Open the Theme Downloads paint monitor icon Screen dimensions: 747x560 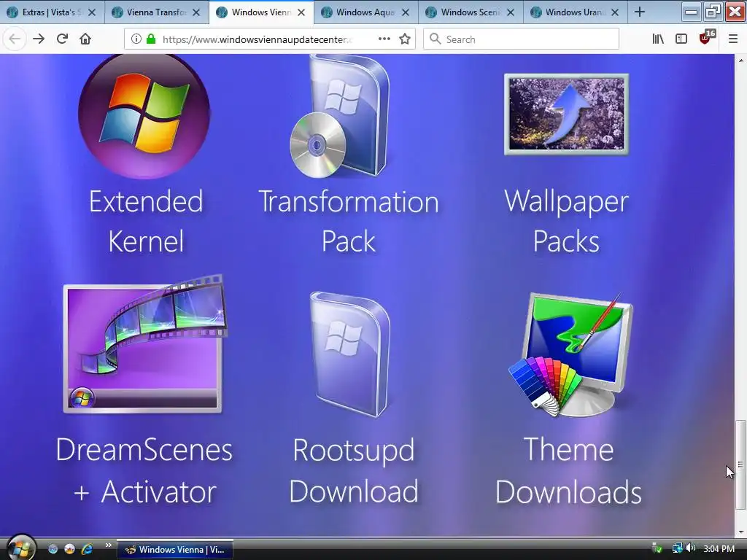570,355
